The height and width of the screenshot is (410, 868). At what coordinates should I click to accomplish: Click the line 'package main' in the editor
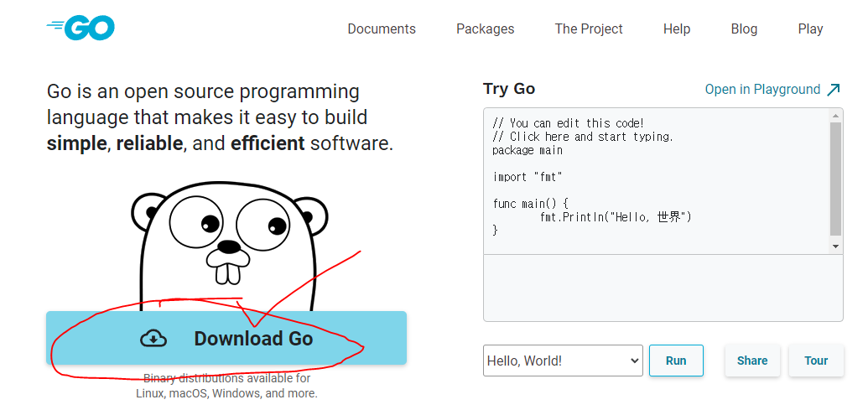coord(528,150)
